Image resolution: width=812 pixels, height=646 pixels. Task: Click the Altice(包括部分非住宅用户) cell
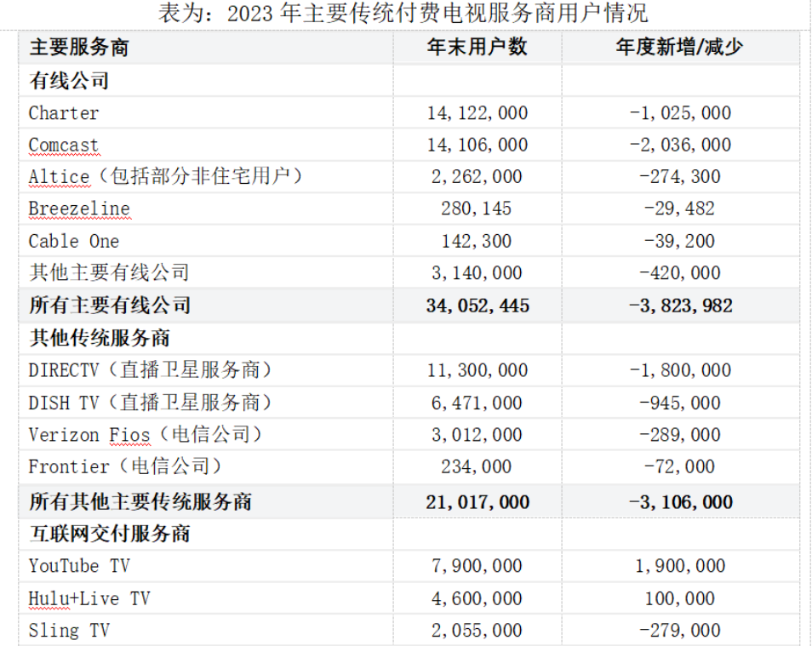165,177
